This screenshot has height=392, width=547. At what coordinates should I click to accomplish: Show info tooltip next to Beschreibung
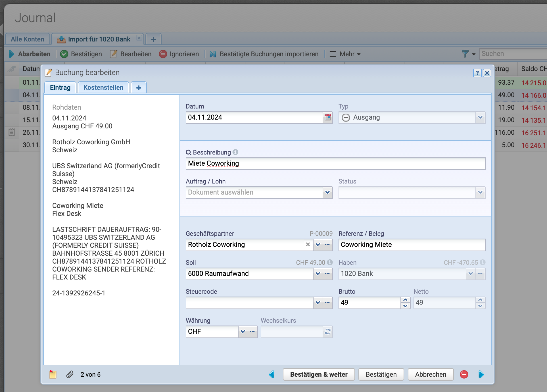[235, 152]
